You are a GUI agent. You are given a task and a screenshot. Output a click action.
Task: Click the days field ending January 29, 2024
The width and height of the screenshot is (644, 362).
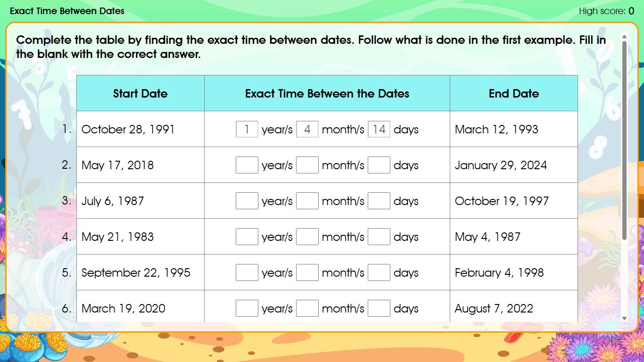(x=379, y=165)
